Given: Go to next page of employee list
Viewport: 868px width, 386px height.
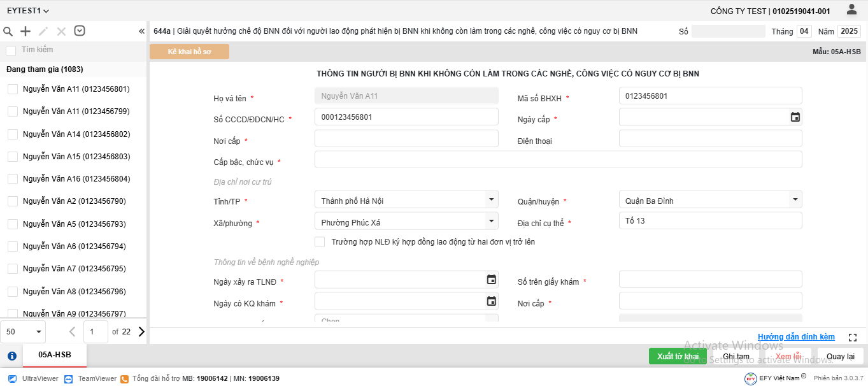Looking at the screenshot, I should pyautogui.click(x=141, y=331).
